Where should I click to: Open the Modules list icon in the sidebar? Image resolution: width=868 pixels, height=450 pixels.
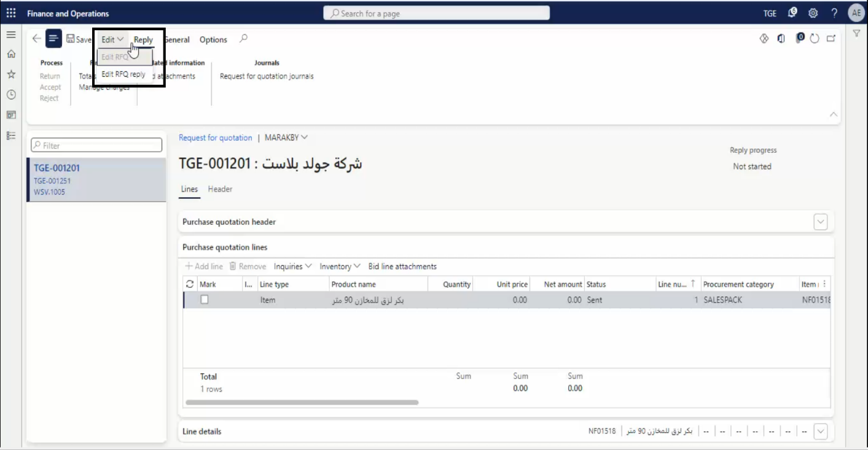click(x=11, y=135)
